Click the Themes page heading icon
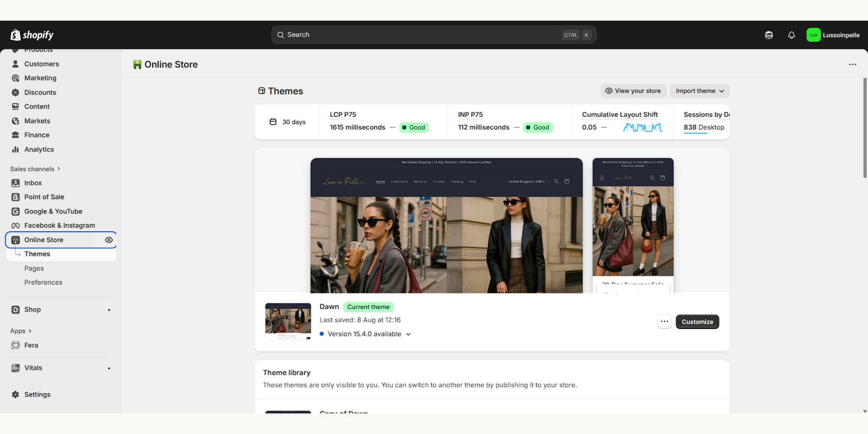The width and height of the screenshot is (868, 434). [262, 91]
